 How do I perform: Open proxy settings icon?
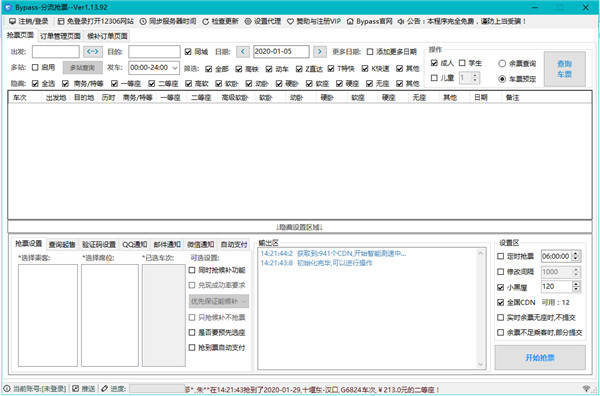(248, 21)
